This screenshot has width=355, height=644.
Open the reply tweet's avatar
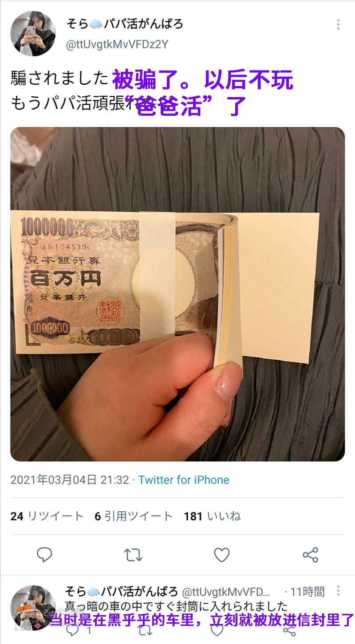pyautogui.click(x=33, y=608)
